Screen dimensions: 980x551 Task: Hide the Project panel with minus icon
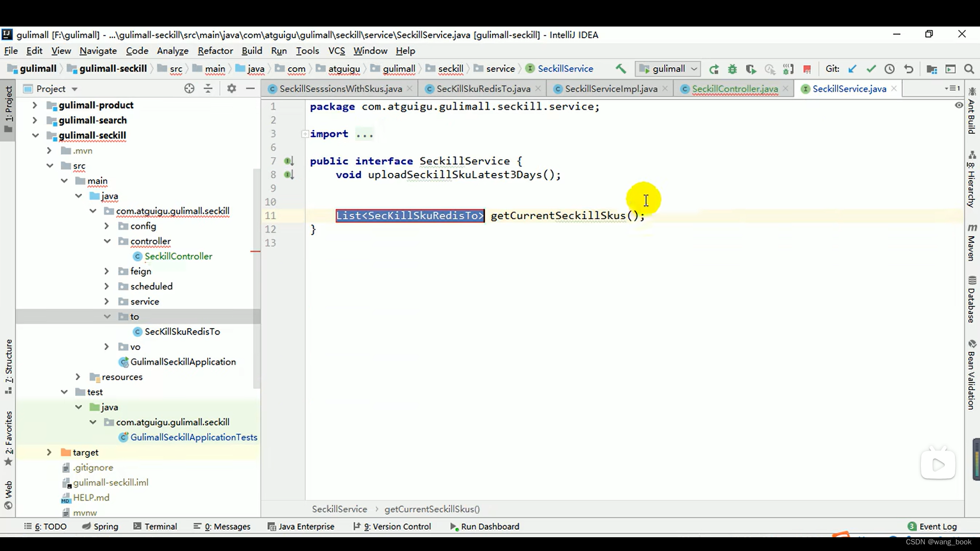(250, 88)
